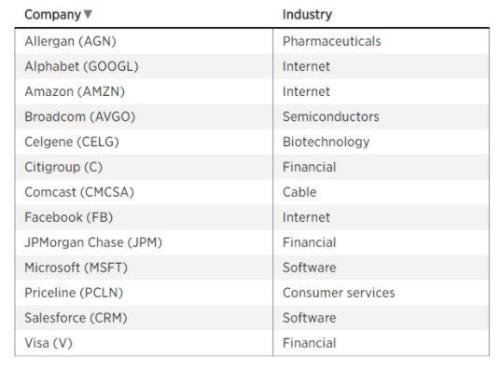
Task: Click the Company column sort arrow
Action: (88, 14)
